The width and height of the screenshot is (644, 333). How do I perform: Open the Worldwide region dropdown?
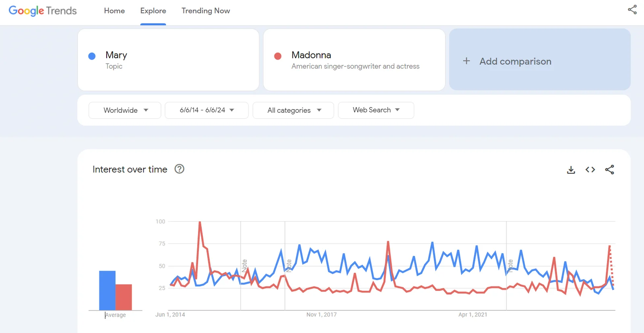click(125, 110)
